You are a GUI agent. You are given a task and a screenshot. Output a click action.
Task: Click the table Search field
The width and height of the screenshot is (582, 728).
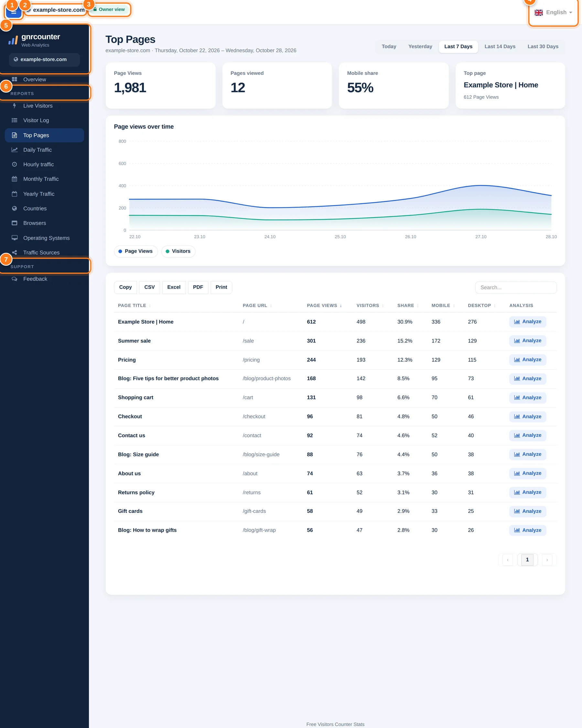click(x=516, y=288)
